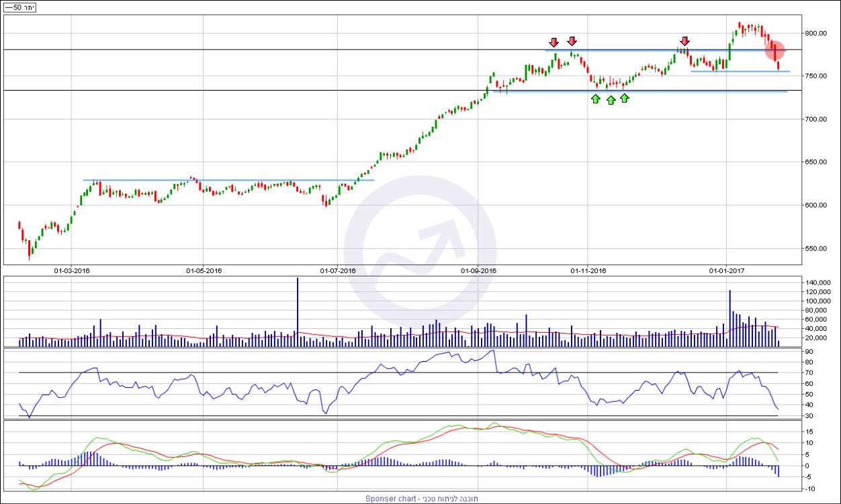Select the 01-09-2016 date label
Viewport: 841px width, 504px height.
(478, 271)
